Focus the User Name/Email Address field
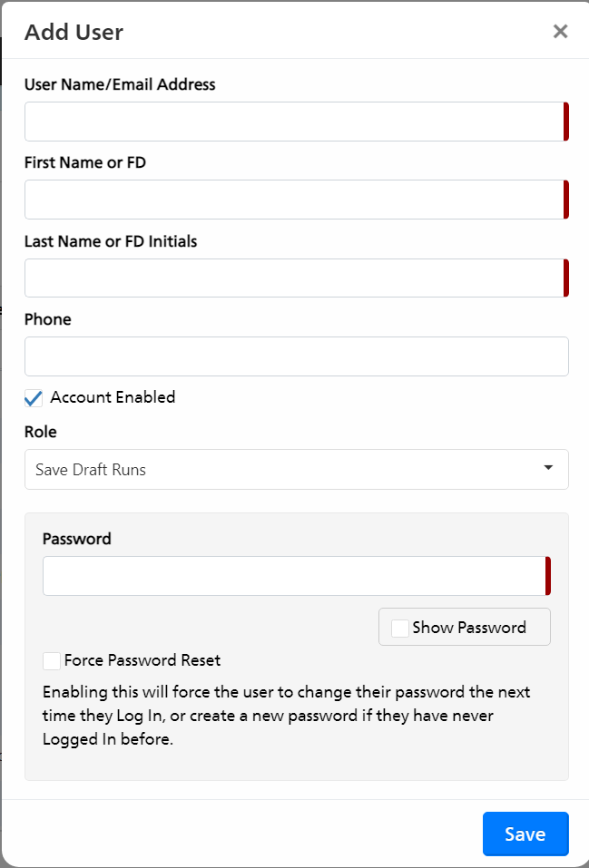The image size is (589, 868). coord(297,122)
